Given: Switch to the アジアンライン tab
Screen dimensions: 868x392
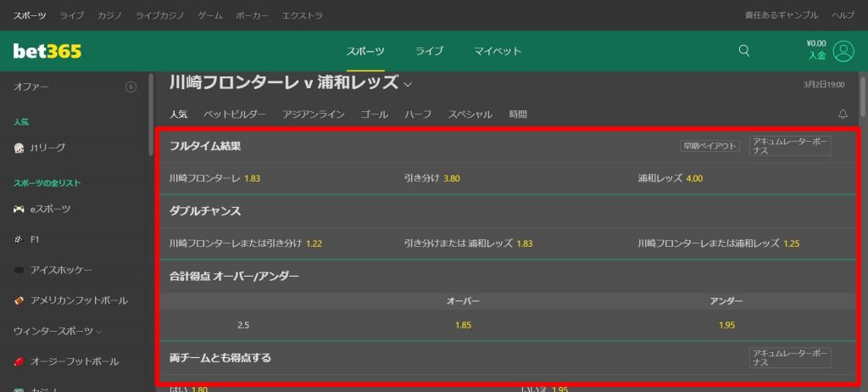Looking at the screenshot, I should pos(314,115).
